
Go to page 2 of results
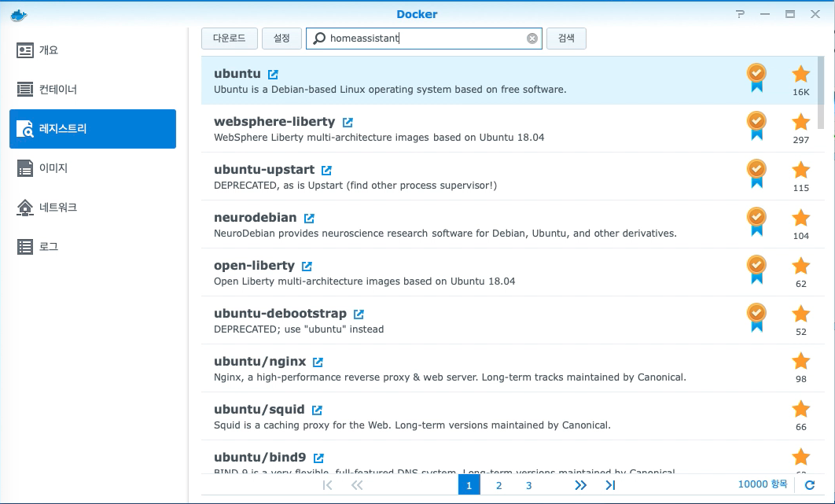coord(499,485)
